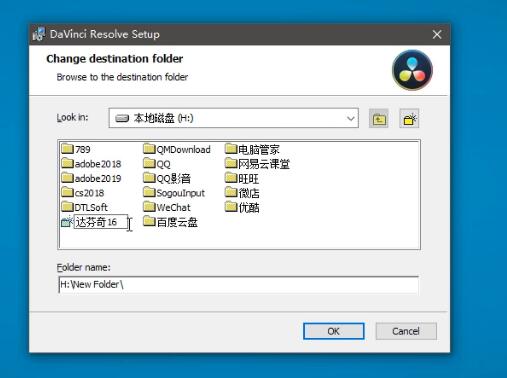Select the 微店 folder icon
507x378 pixels.
pos(231,192)
